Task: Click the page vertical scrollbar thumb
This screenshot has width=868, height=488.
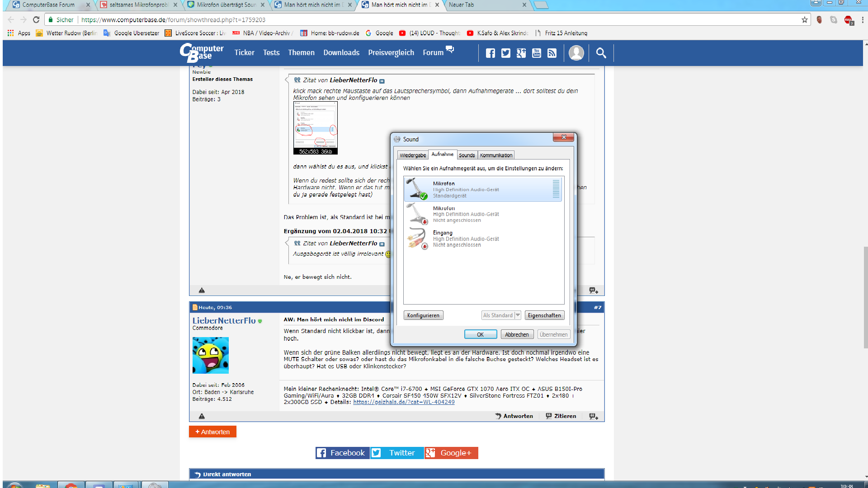Action: 865,297
